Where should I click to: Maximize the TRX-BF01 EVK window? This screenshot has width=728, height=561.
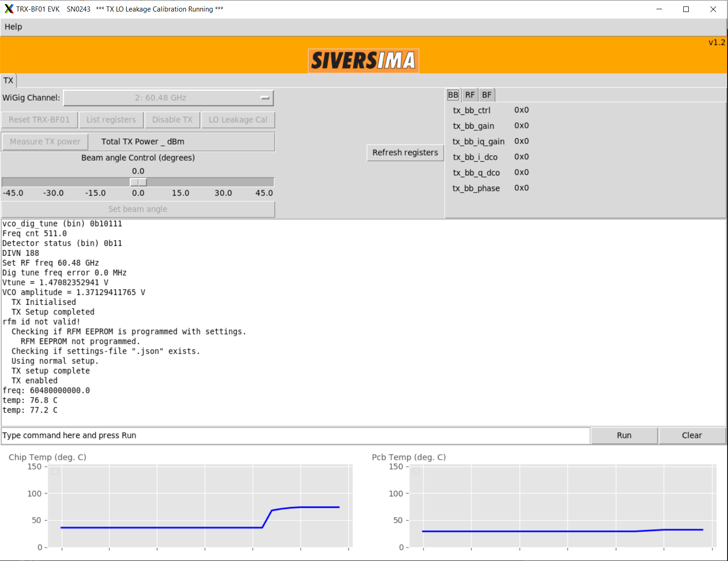tap(686, 9)
